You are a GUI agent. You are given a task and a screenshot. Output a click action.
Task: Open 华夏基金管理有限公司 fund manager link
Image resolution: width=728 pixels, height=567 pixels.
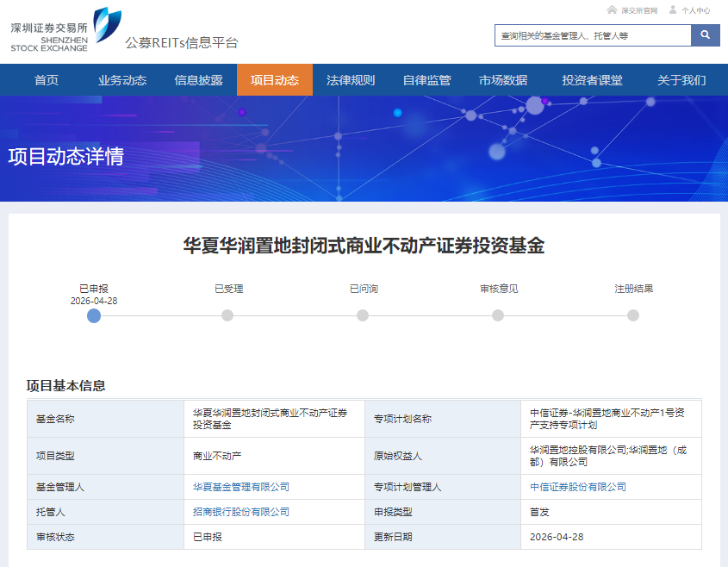(x=241, y=487)
